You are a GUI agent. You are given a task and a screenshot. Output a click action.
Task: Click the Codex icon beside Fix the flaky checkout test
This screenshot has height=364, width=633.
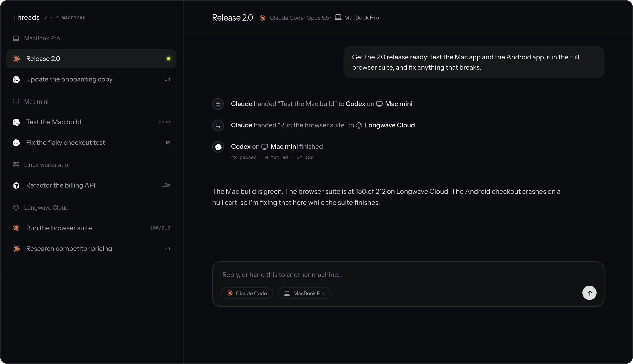[16, 143]
